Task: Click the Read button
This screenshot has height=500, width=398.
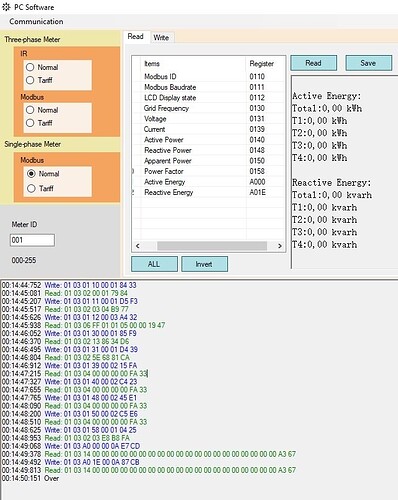Action: 313,63
